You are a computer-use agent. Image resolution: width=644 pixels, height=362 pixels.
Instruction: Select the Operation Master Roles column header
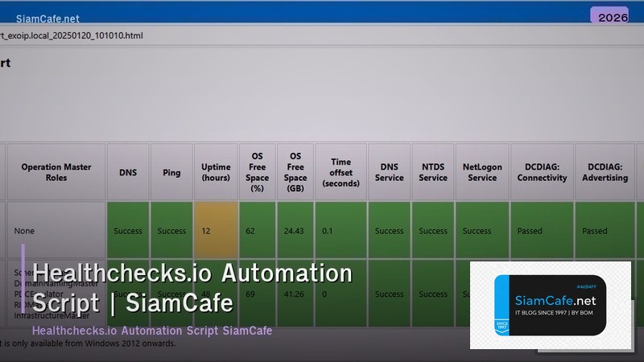(56, 172)
